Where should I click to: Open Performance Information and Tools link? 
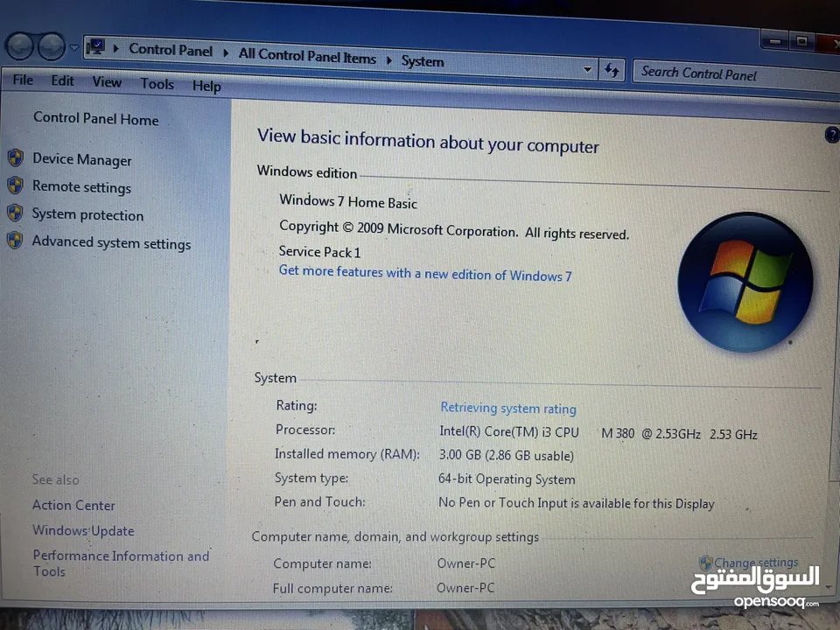[x=121, y=563]
